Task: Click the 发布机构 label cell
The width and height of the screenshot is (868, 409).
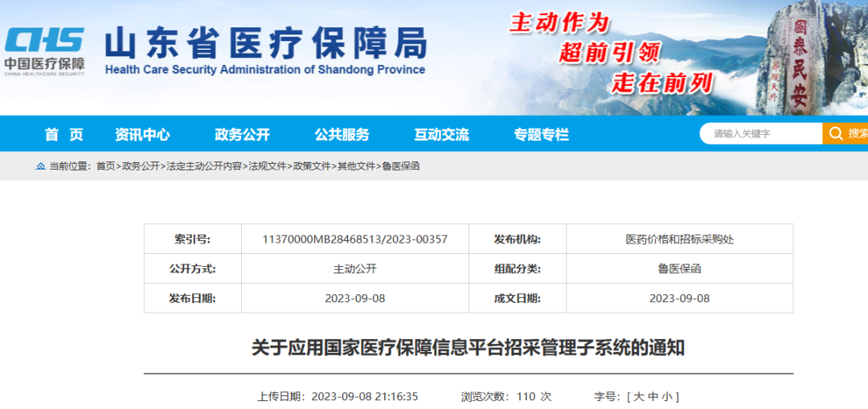Action: (518, 239)
